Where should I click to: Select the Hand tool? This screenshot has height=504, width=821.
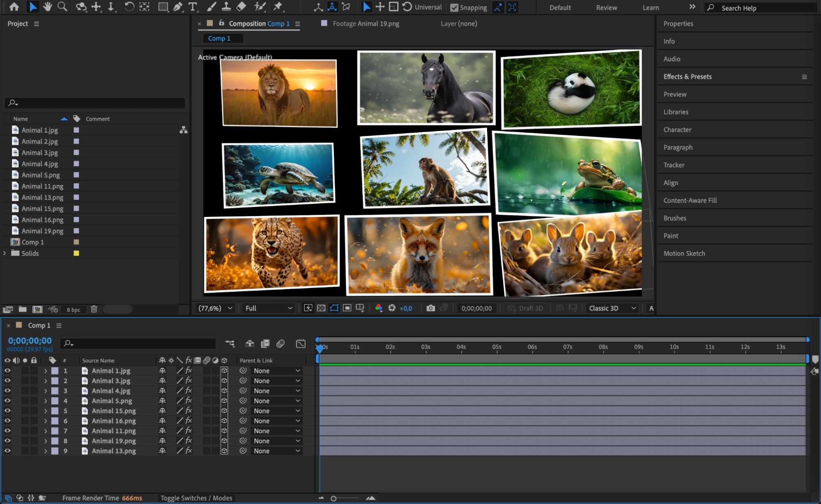(48, 7)
